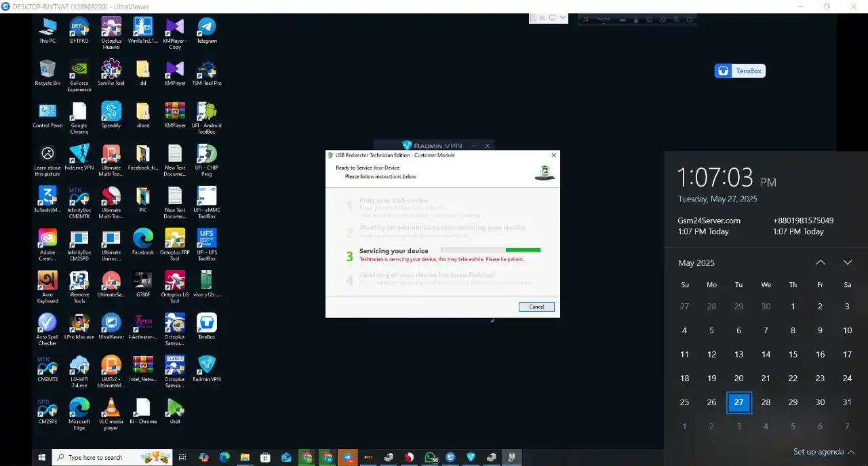
Task: Open the Recycle Bin
Action: click(47, 73)
